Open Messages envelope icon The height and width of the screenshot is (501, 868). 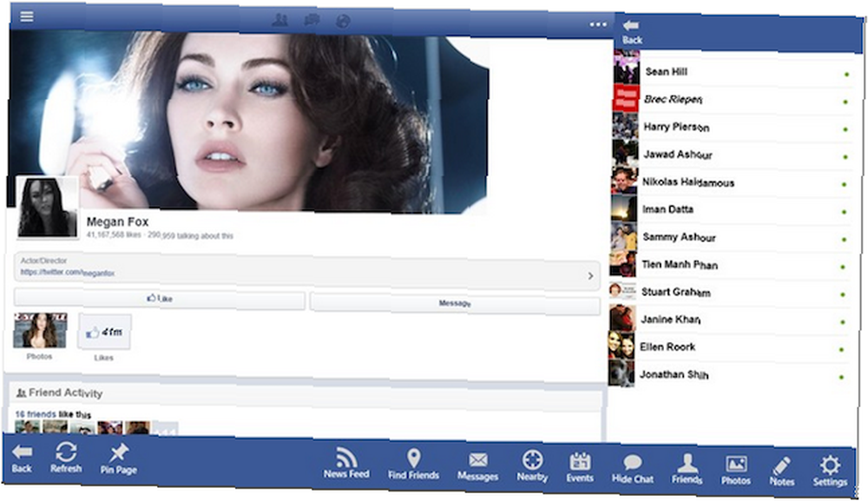click(477, 466)
